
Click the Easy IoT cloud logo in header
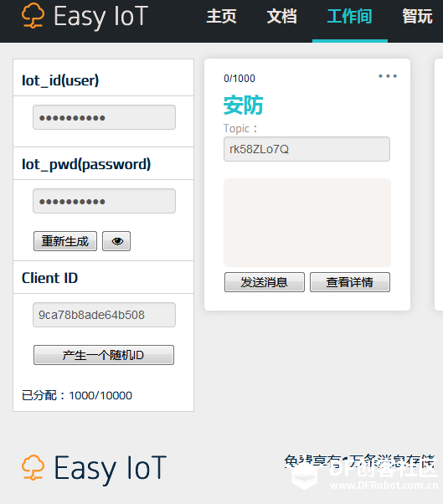click(33, 15)
